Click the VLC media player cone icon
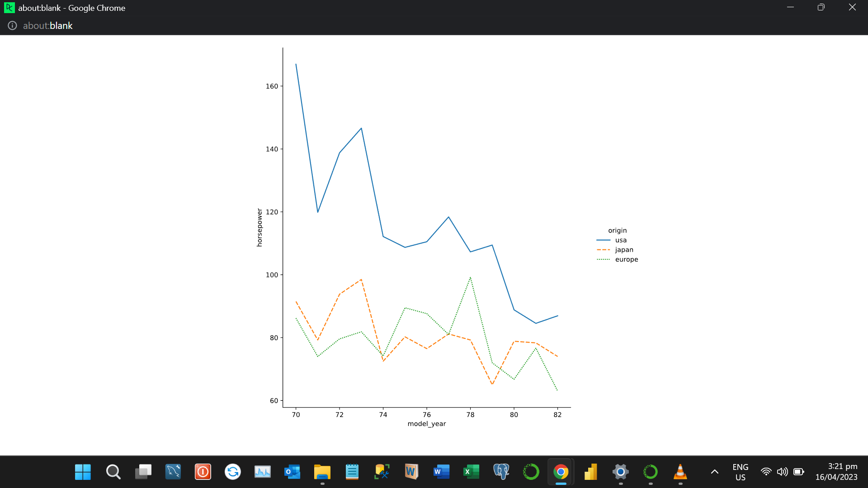The height and width of the screenshot is (488, 868). [680, 472]
